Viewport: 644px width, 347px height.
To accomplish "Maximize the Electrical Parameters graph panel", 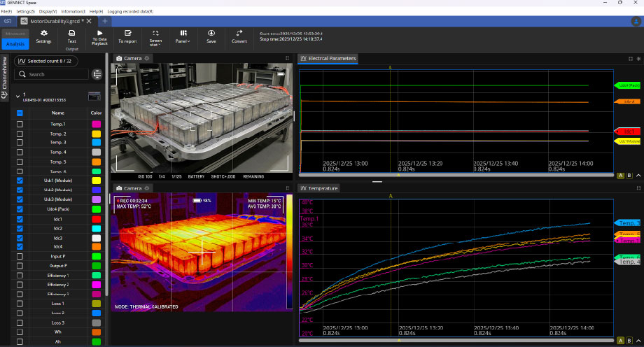I will click(630, 58).
